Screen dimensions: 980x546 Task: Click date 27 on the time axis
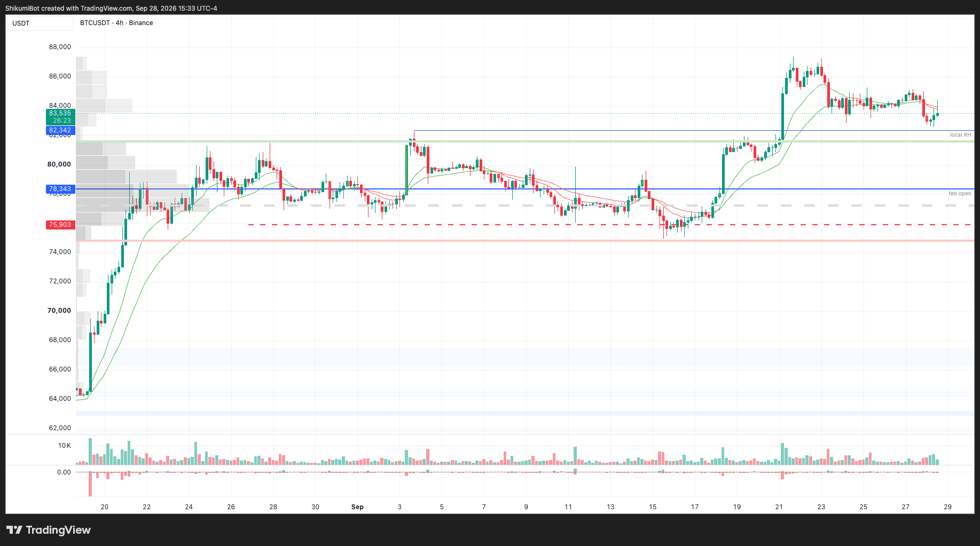[906, 507]
